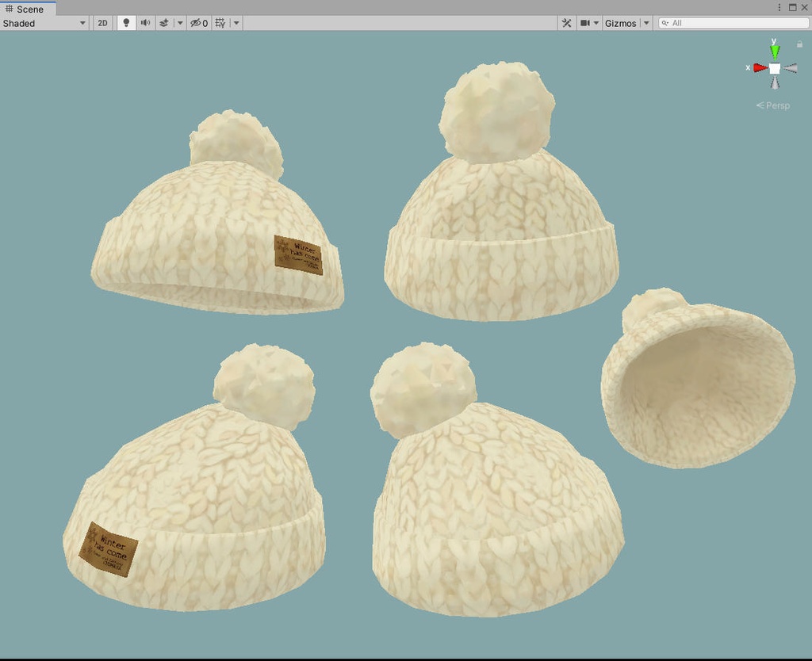Toggle the scene grid visibility icon
This screenshot has height=661, width=812.
tap(220, 23)
